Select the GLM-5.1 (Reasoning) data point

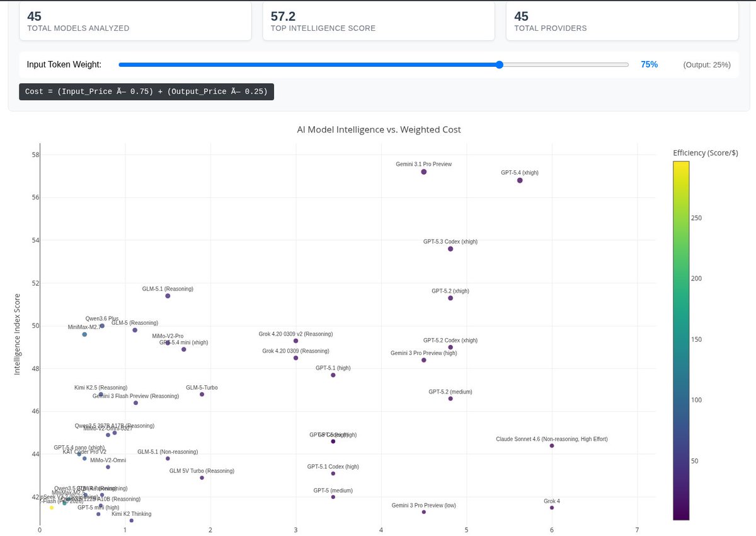tap(168, 296)
